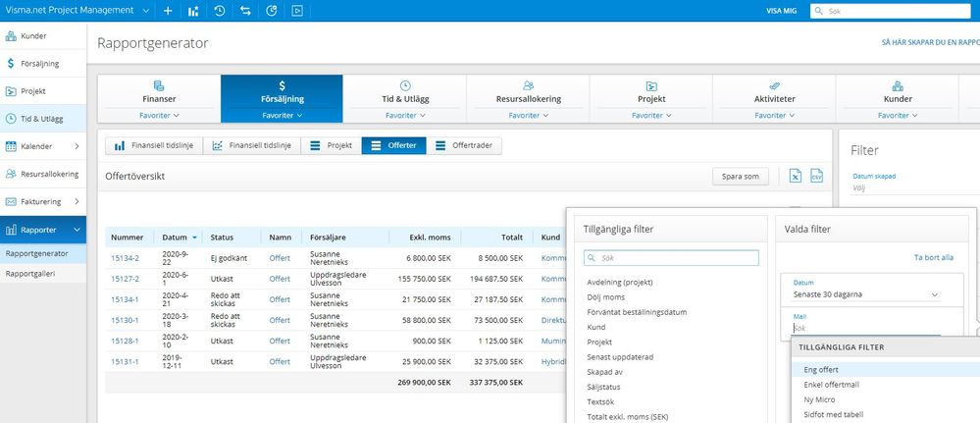Sort table by Försäljare column header
Screen dimensions: 980x423
point(328,238)
